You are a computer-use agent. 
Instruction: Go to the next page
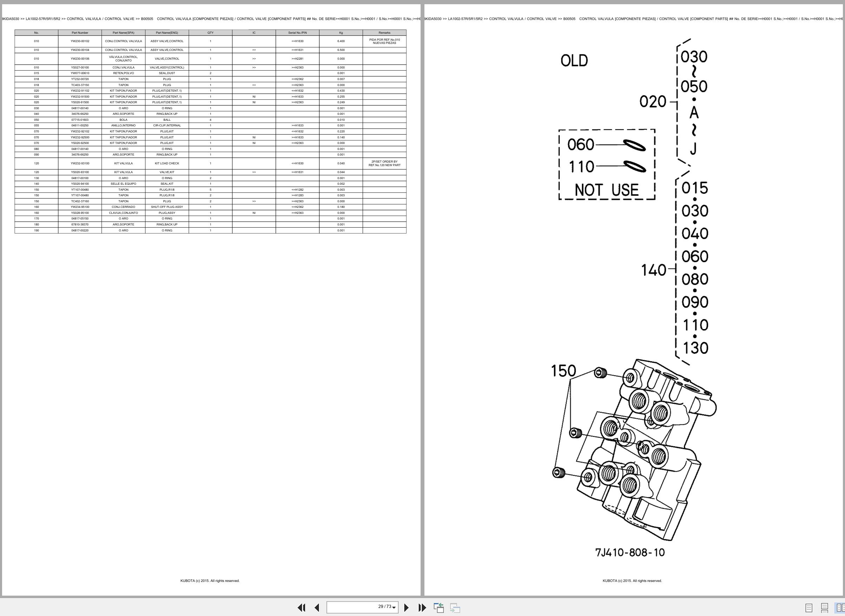(x=407, y=608)
